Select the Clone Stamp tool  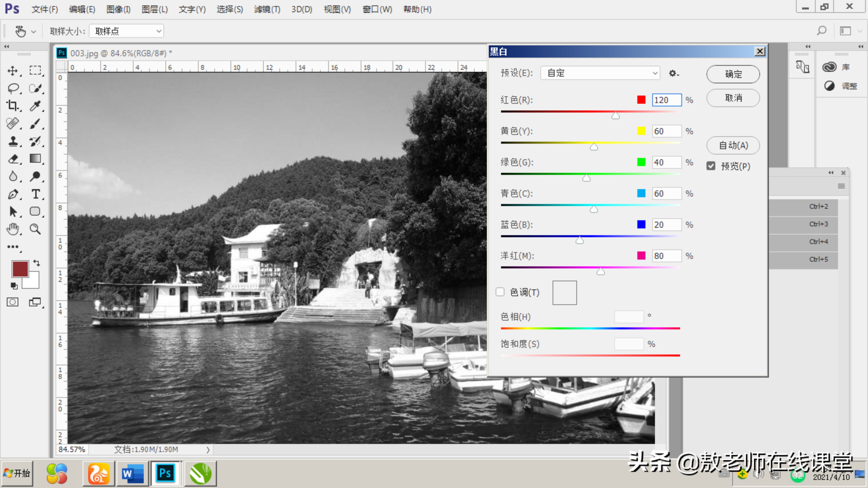point(13,141)
